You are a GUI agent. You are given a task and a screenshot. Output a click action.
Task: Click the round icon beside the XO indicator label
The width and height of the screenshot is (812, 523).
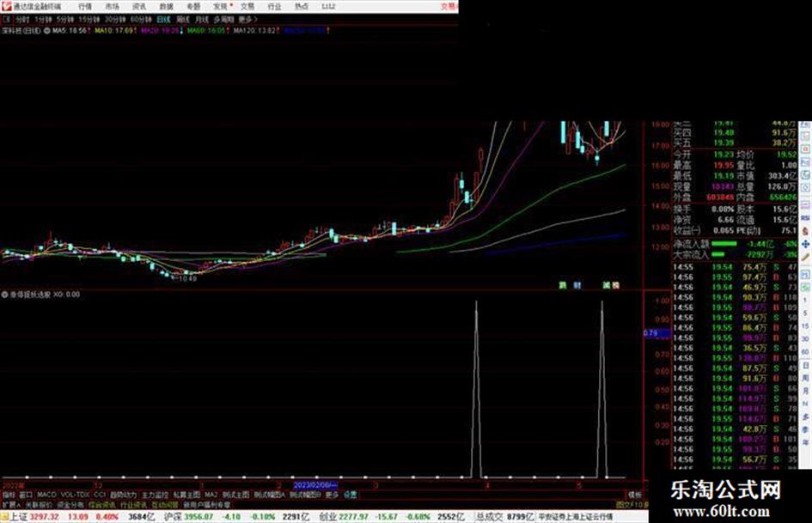click(4, 294)
